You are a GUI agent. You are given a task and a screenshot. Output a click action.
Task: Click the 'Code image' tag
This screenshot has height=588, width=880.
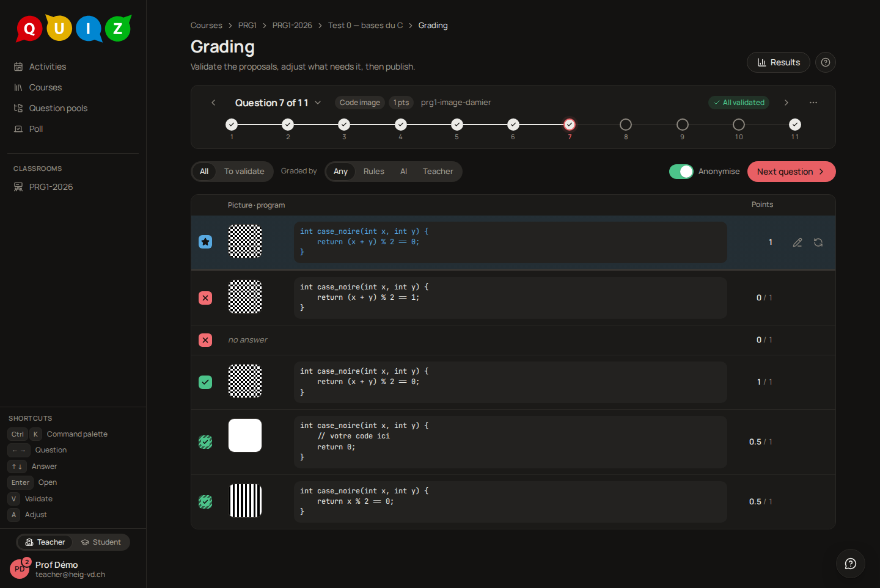click(360, 103)
